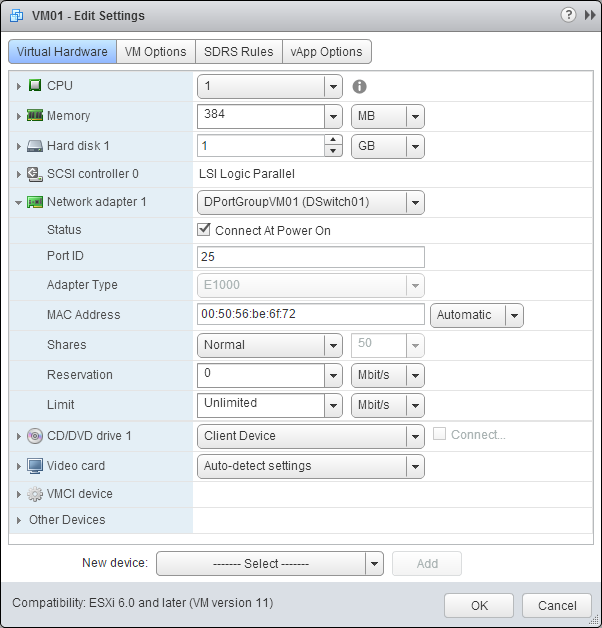Open the New device Select dropdown
Screen dimensions: 602x628
(270, 563)
